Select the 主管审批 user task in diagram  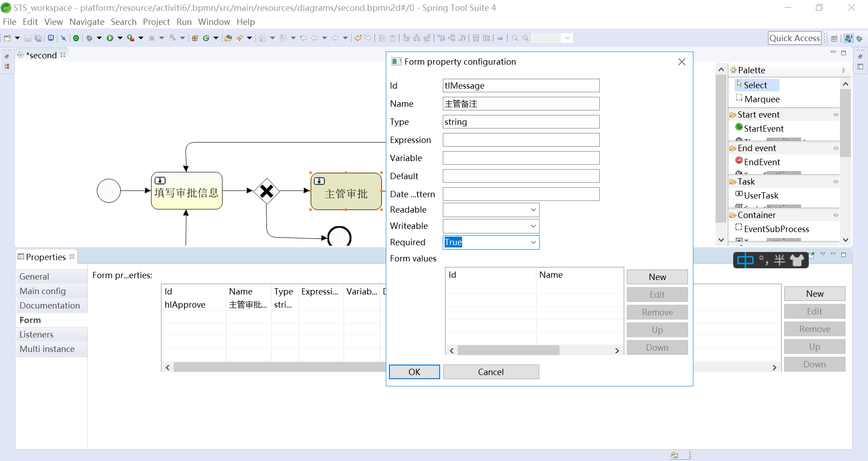pos(346,191)
